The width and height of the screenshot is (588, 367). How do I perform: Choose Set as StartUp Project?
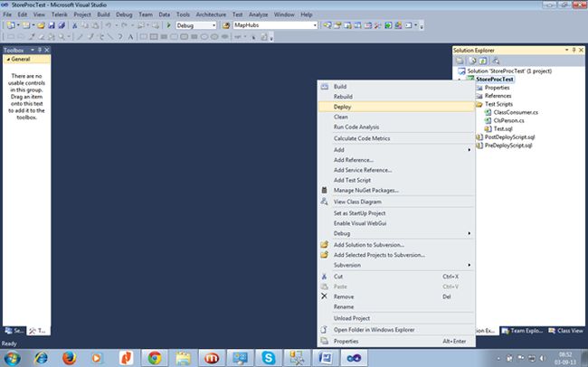[x=396, y=213]
